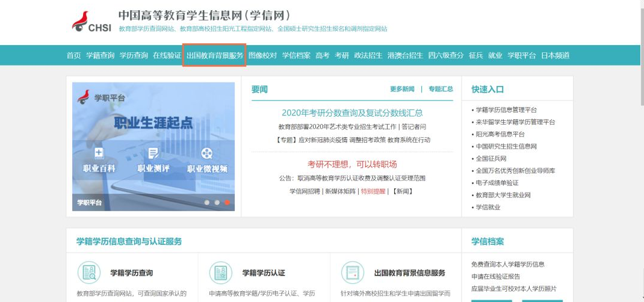Click the 专题汇总 link
This screenshot has height=302, width=644.
[x=441, y=89]
